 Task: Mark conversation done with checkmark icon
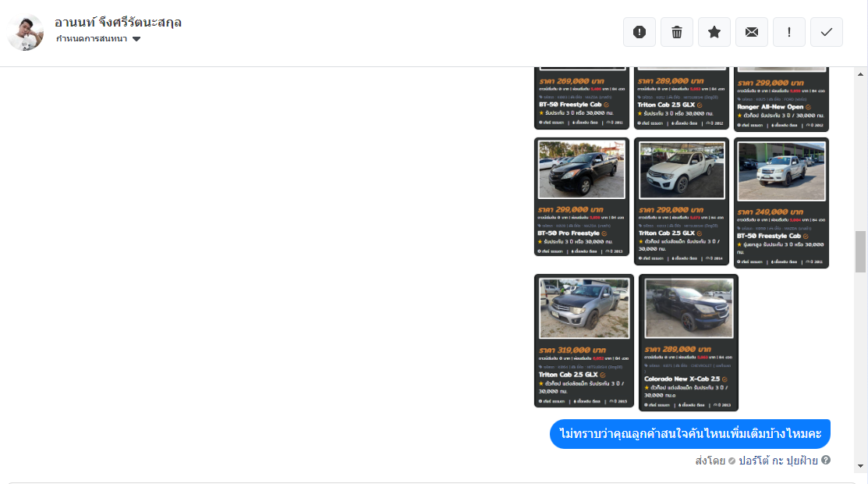(x=827, y=32)
